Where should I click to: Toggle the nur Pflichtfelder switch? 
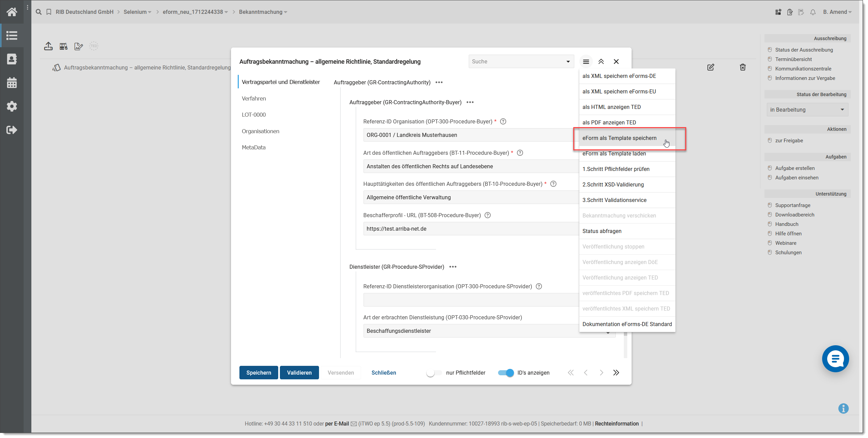coord(434,373)
